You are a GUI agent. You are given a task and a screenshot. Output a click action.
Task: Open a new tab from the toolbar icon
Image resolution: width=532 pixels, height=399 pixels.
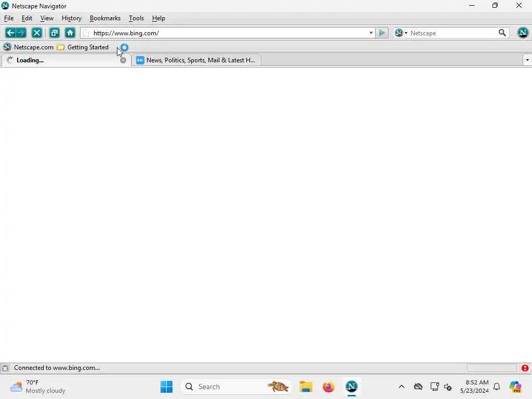pyautogui.click(x=54, y=33)
